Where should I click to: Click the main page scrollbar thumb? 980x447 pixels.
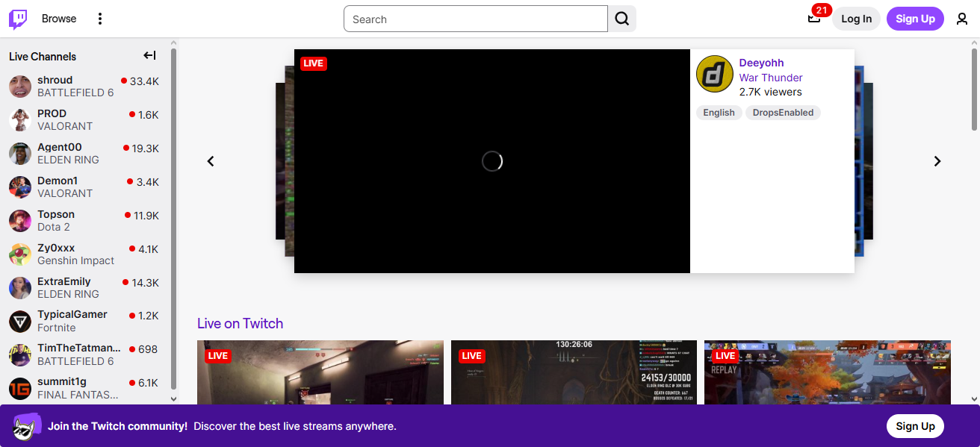974,90
